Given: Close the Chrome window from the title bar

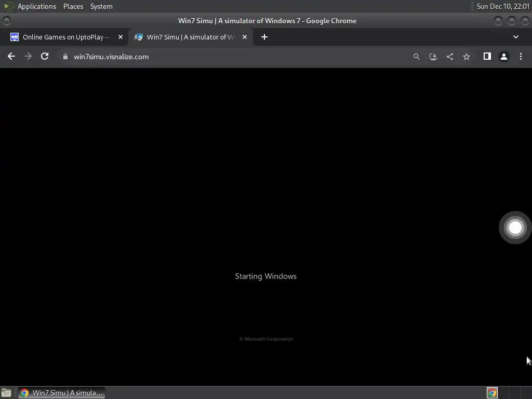Looking at the screenshot, I should click(525, 21).
